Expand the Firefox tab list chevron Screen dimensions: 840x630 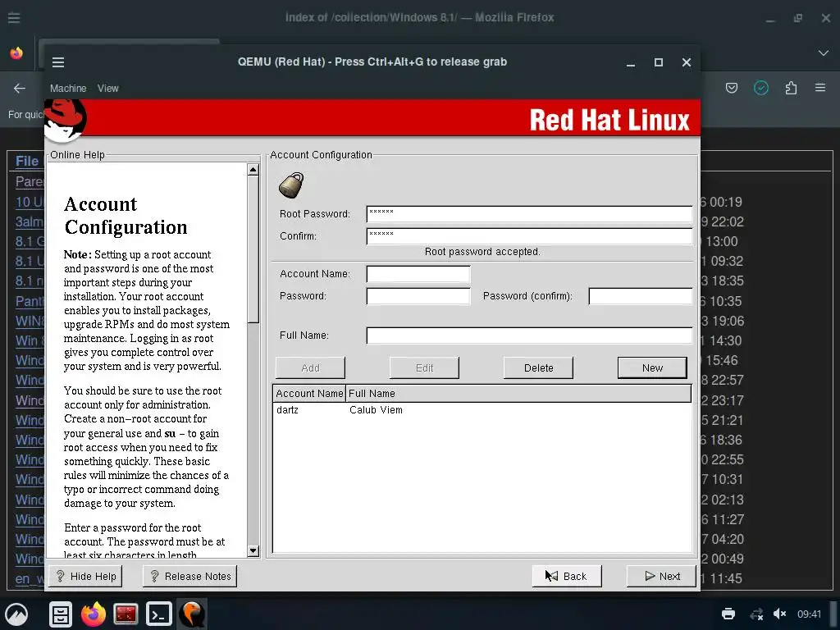point(824,53)
